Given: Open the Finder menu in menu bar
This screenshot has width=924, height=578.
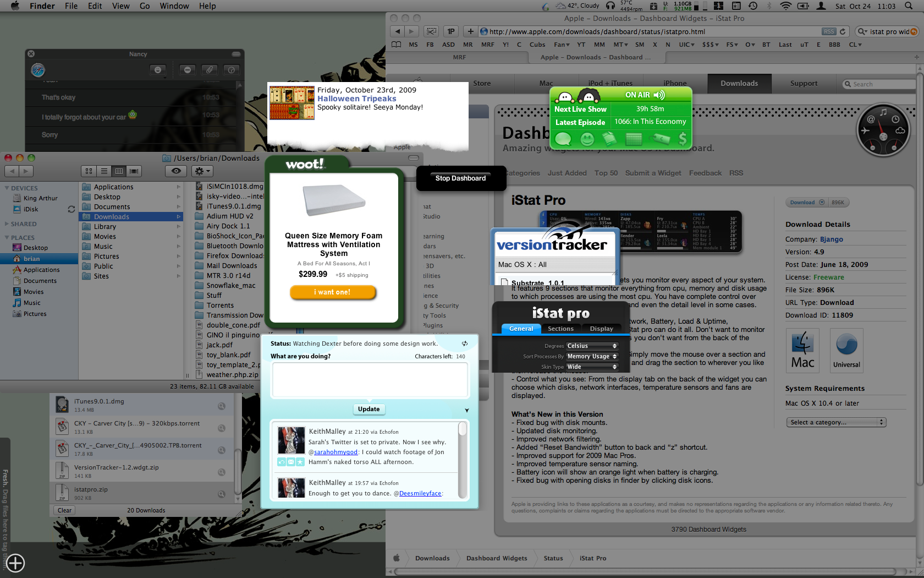Looking at the screenshot, I should (x=42, y=6).
